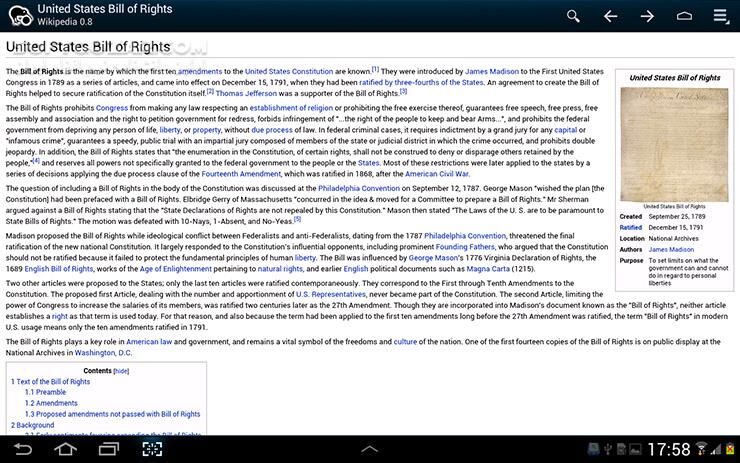
Task: Go forward with the right arrow icon
Action: click(x=647, y=16)
